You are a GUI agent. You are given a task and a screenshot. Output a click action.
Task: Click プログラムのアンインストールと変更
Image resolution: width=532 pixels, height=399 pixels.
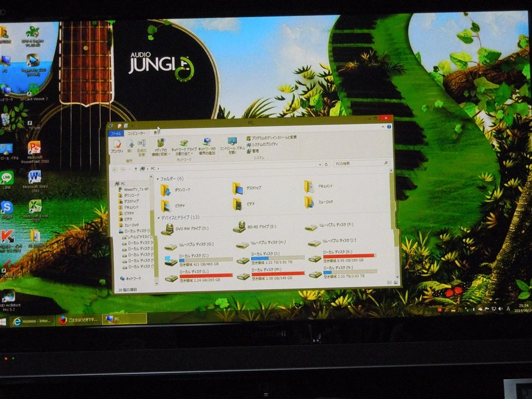click(272, 137)
